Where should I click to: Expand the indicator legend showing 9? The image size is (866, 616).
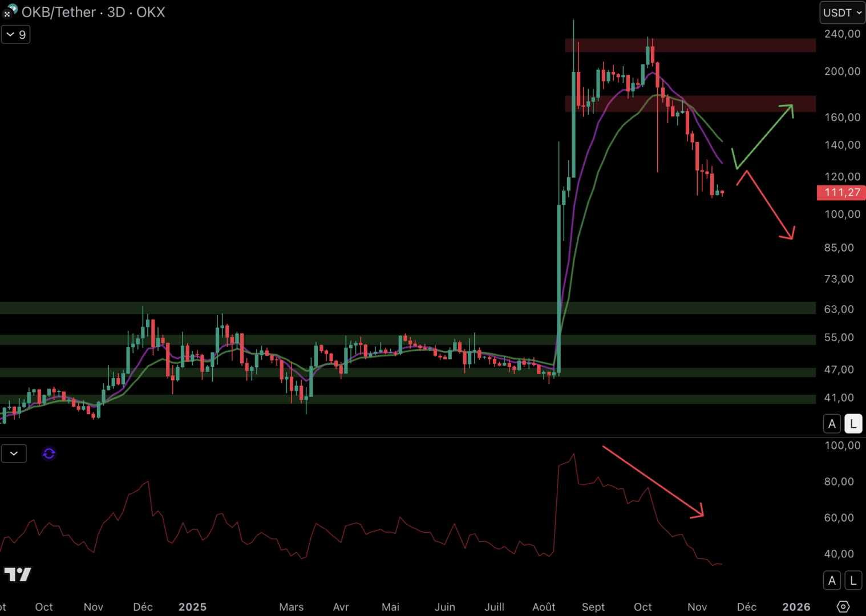[x=15, y=35]
